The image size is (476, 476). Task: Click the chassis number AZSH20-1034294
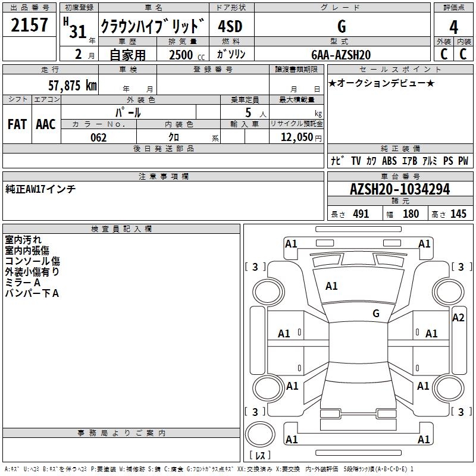(x=399, y=190)
